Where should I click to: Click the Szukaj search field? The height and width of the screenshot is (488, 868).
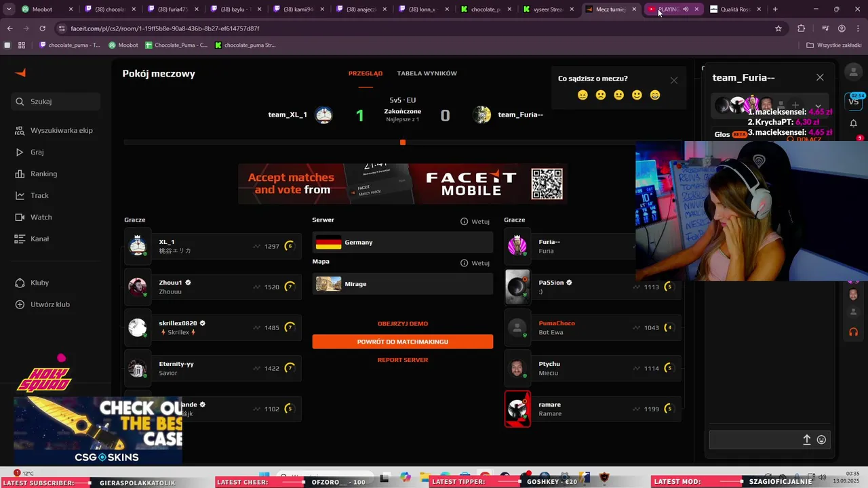point(56,102)
